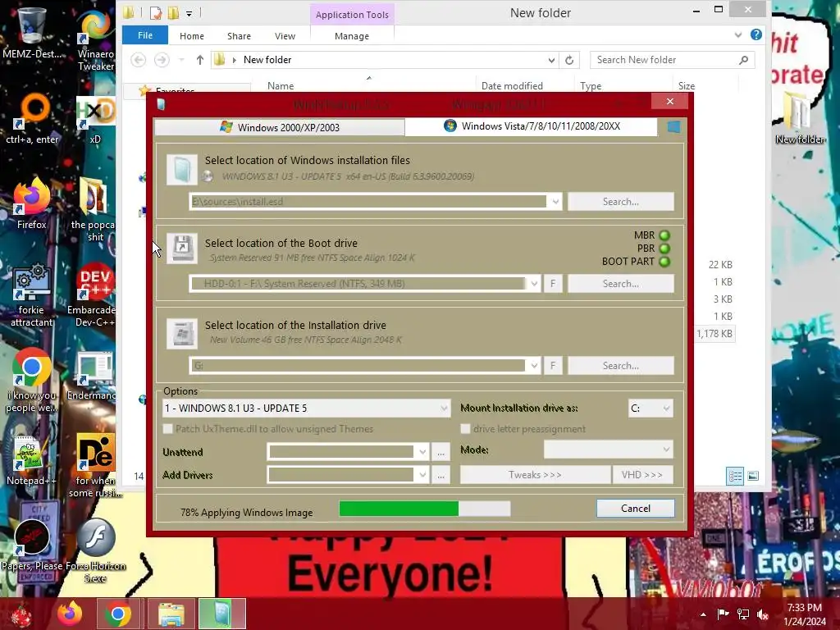Click Search for the Boot drive

620,283
